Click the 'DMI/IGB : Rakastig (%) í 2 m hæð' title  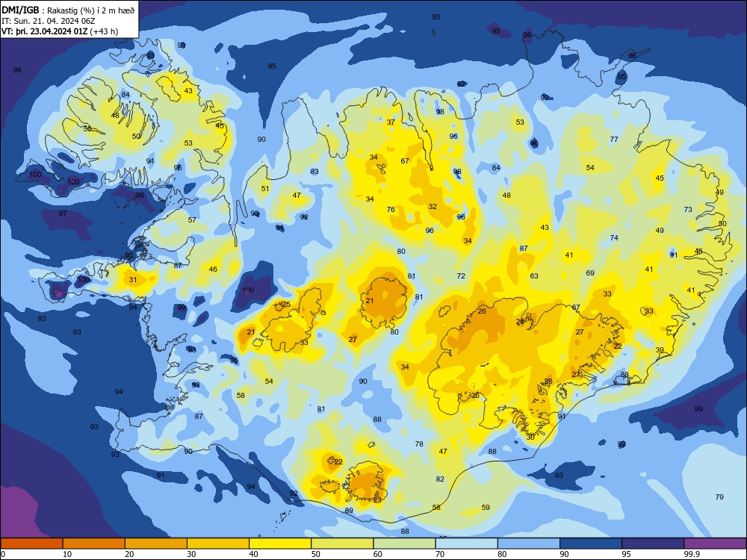point(69,10)
